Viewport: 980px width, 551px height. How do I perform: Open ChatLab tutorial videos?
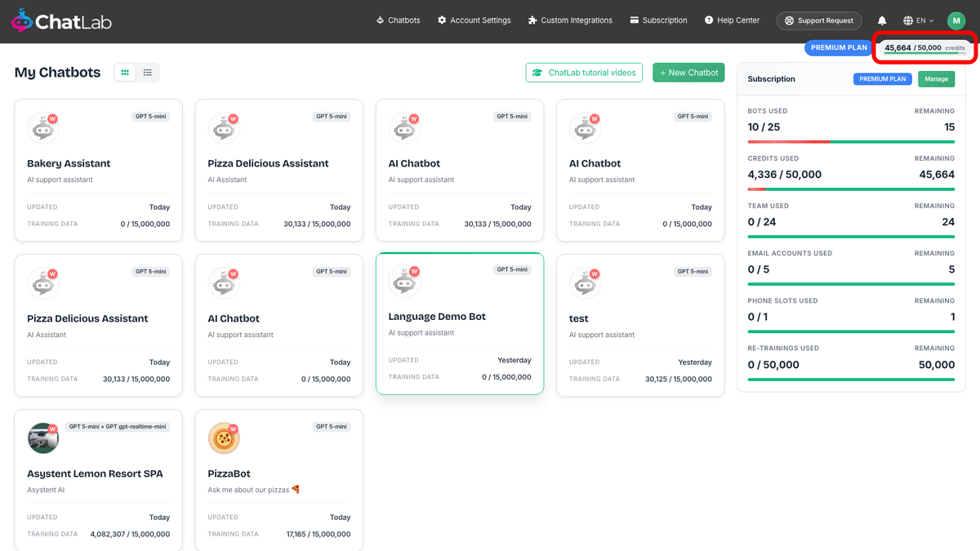pos(584,73)
